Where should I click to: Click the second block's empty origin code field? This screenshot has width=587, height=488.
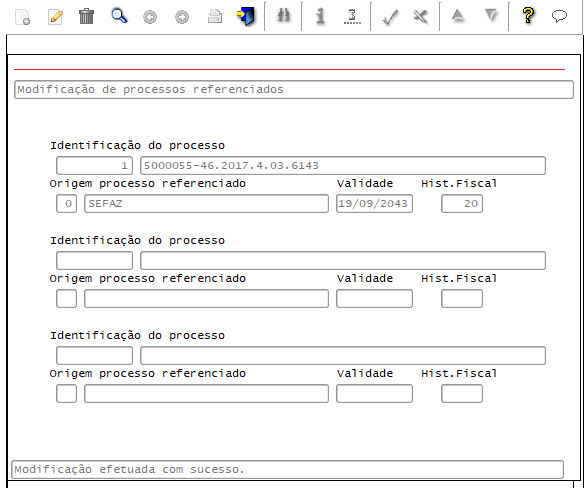67,299
